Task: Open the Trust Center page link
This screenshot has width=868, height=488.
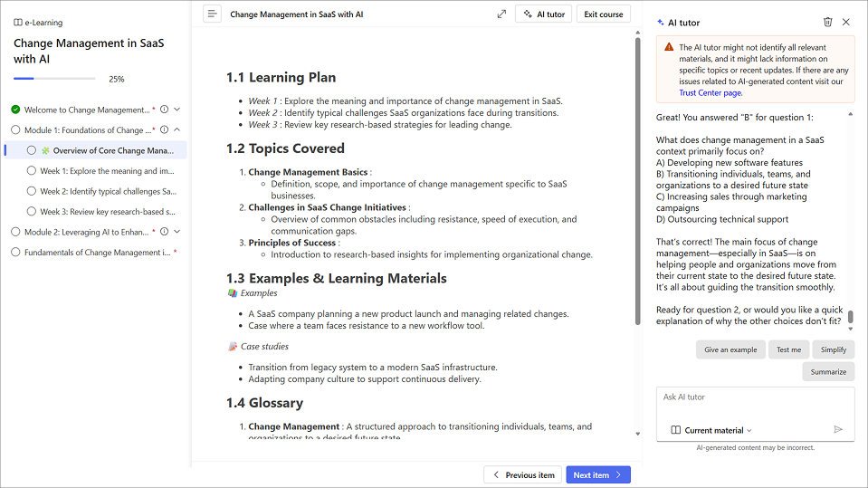Action: point(710,92)
